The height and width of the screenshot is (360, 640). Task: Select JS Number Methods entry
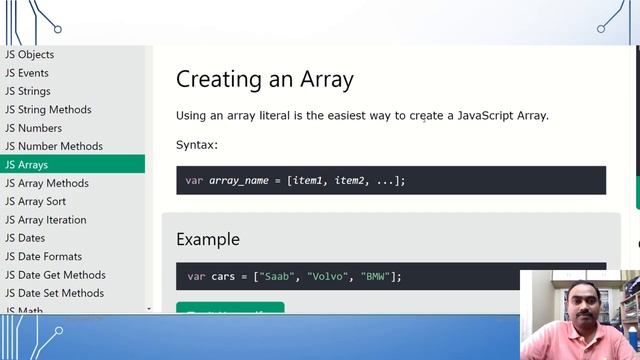[x=54, y=146]
